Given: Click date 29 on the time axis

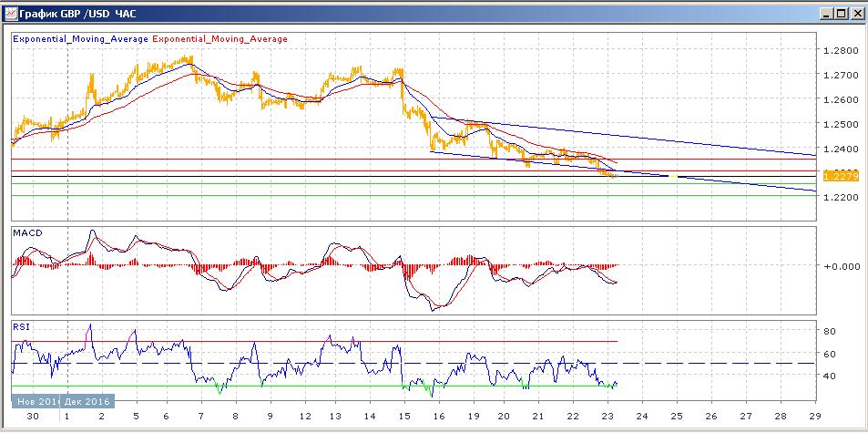Looking at the screenshot, I should pos(813,415).
